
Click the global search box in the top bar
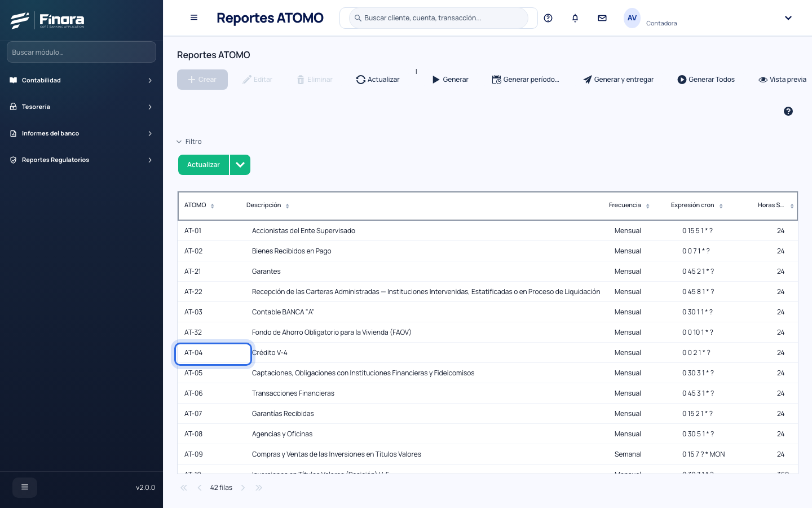[x=439, y=18]
